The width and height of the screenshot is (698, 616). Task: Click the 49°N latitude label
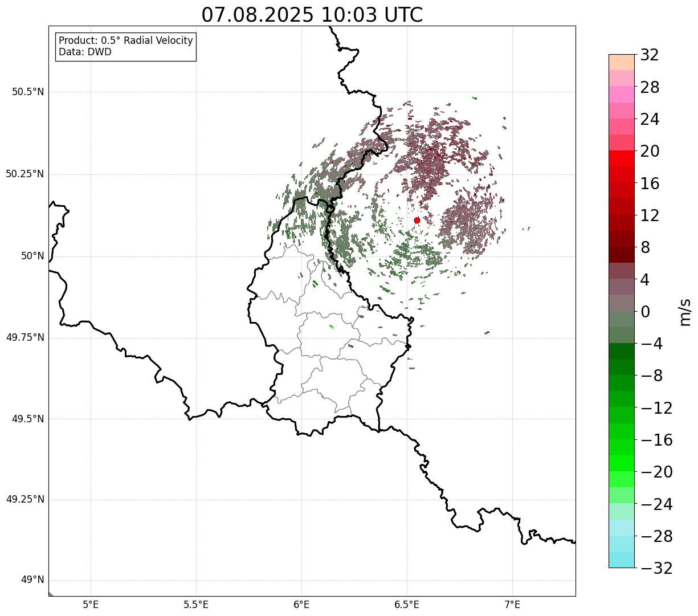click(32, 580)
